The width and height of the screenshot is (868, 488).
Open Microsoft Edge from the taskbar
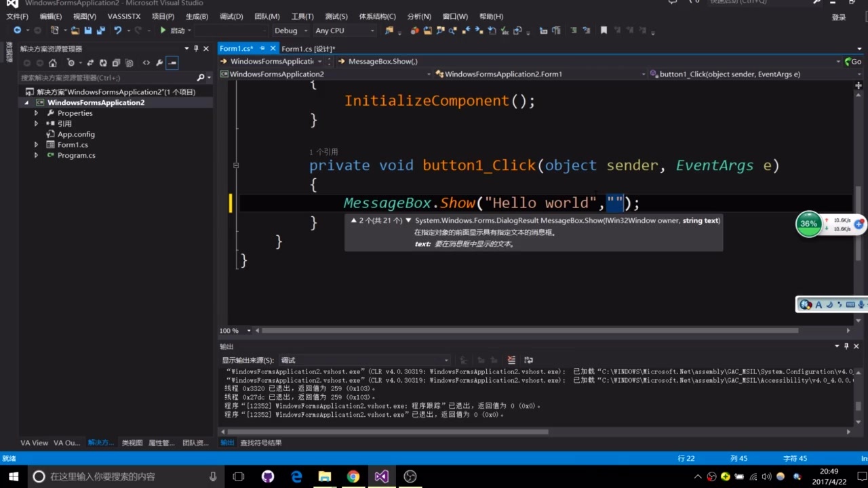(296, 476)
